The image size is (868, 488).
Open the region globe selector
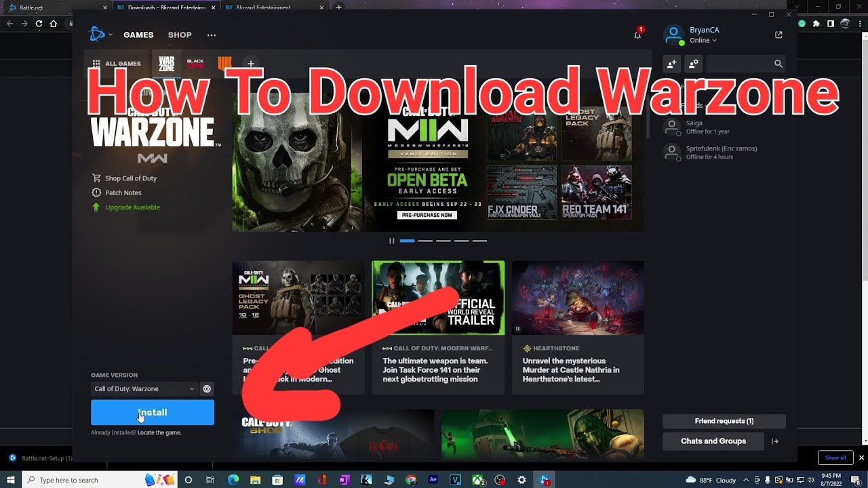point(208,389)
